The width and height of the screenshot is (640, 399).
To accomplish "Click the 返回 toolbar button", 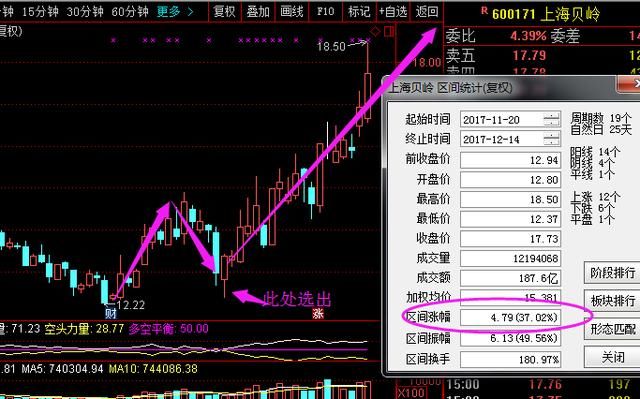I will 427,12.
